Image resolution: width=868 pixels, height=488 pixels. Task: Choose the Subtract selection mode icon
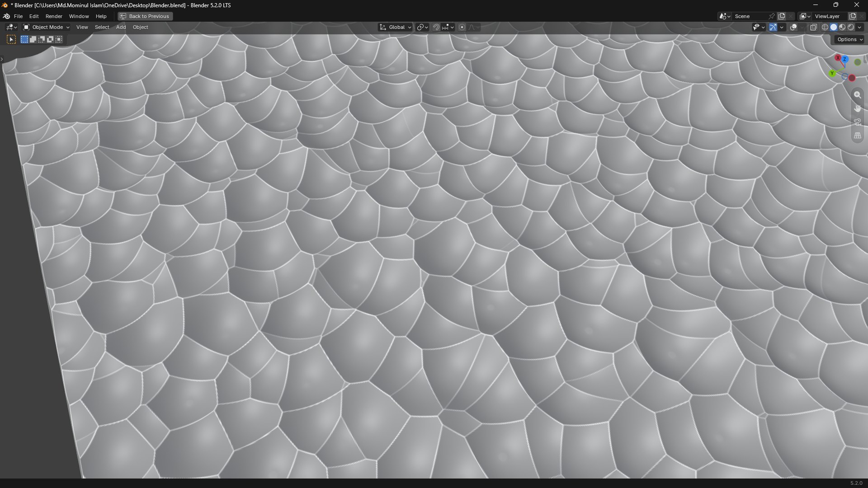pos(42,40)
